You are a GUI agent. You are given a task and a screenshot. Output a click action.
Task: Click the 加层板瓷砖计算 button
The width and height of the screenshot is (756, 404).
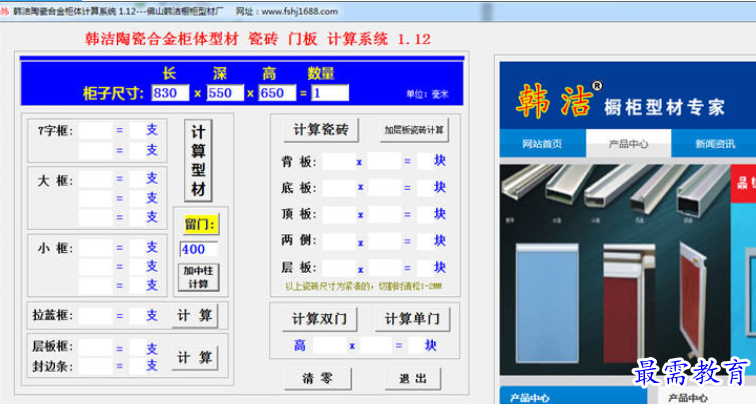[414, 130]
